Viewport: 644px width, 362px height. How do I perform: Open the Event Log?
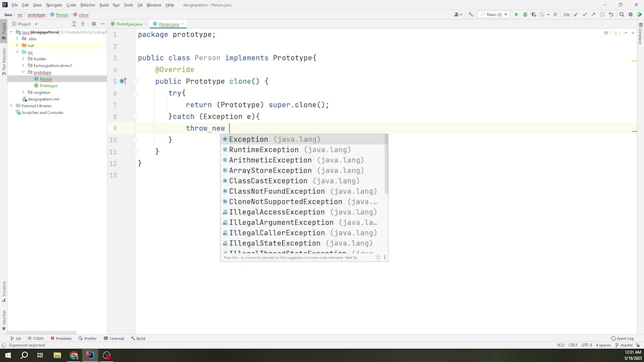tap(622, 338)
